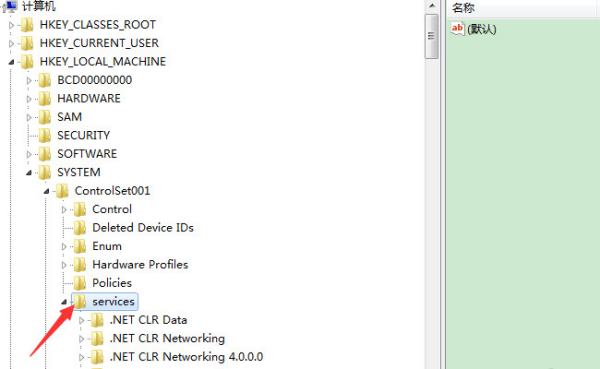600x369 pixels.
Task: Select the Policies key label
Action: (112, 283)
